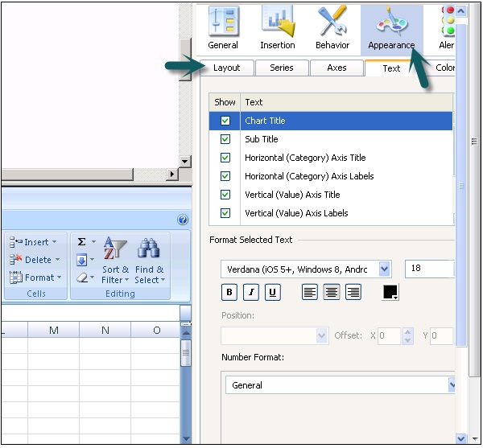Open the Behavior properties icon

332,27
